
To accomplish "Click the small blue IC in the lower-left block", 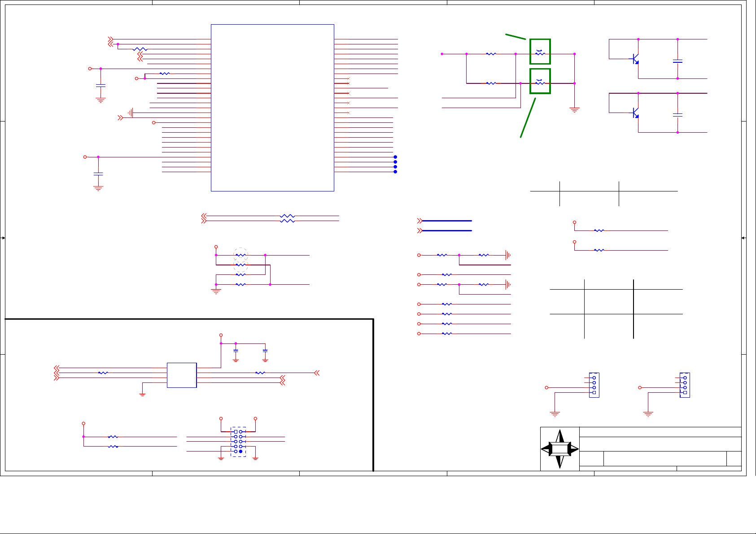I will tap(182, 375).
